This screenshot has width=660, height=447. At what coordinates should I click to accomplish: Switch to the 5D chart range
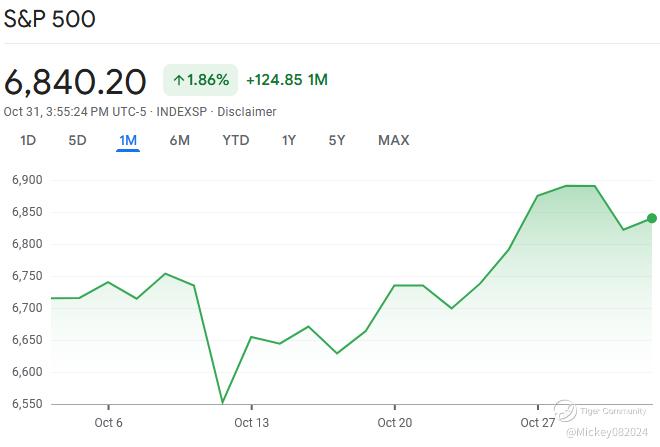[77, 141]
